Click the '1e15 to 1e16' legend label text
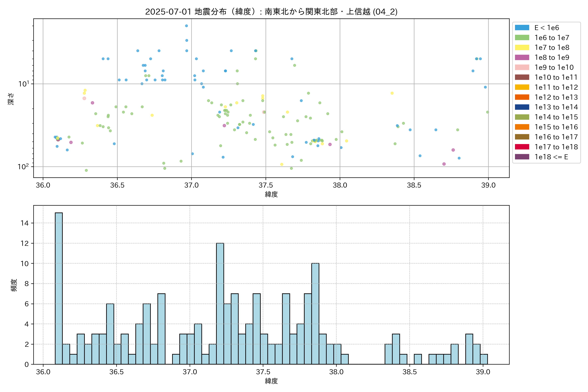The width and height of the screenshot is (588, 392). tap(556, 127)
